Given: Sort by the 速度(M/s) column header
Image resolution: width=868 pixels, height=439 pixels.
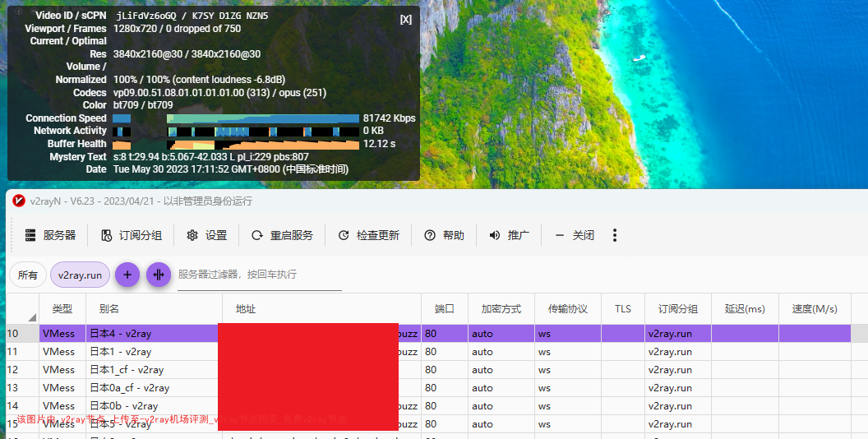Looking at the screenshot, I should tap(815, 309).
